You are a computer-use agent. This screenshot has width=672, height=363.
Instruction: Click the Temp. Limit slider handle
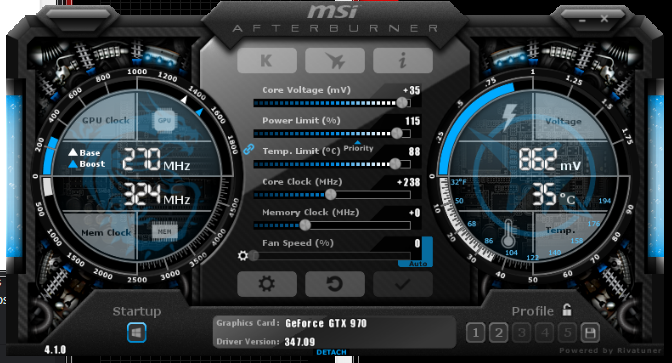pyautogui.click(x=395, y=164)
